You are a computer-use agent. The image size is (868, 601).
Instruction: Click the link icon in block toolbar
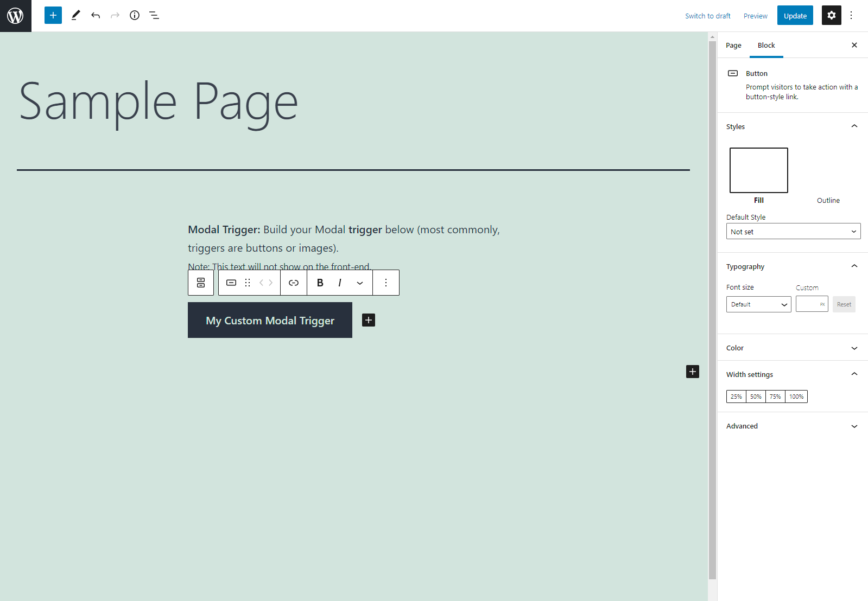[294, 283]
